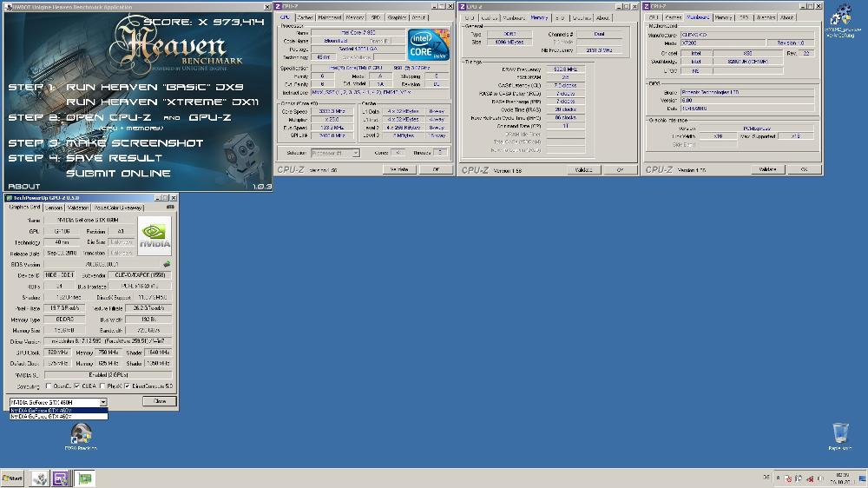The image size is (868, 488).
Task: Click the Z icon of the Mainboard-tab CPU-Z window
Action: click(x=646, y=7)
